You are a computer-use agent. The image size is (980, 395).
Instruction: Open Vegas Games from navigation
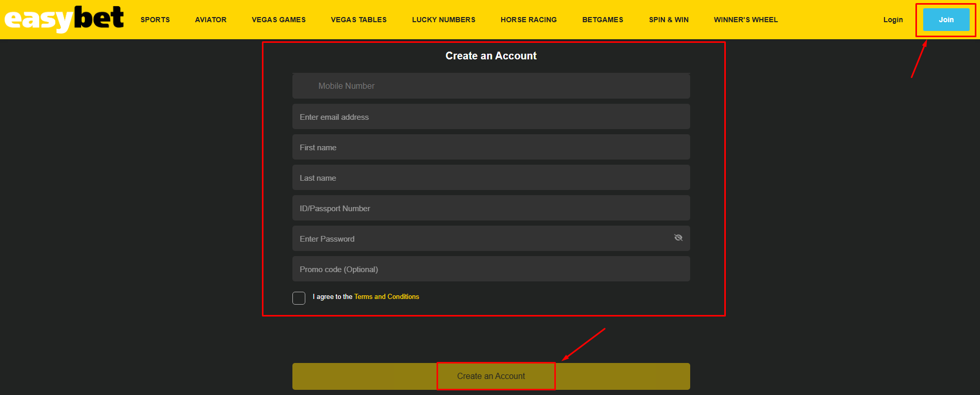coord(278,20)
